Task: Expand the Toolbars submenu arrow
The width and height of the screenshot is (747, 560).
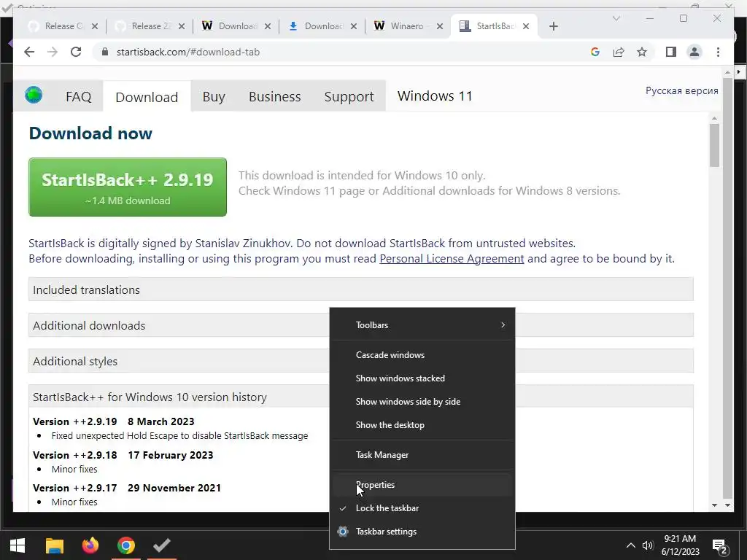Action: (x=503, y=324)
